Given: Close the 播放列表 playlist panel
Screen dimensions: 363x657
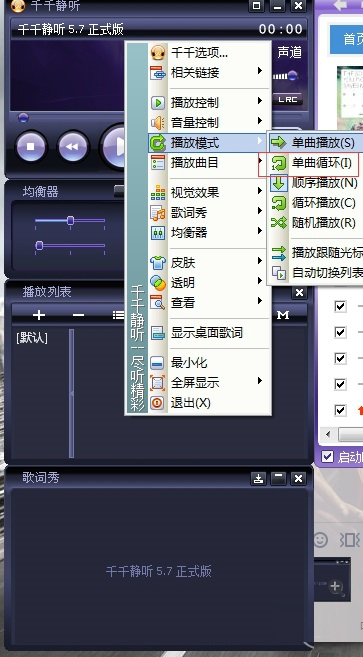Looking at the screenshot, I should coord(299,292).
